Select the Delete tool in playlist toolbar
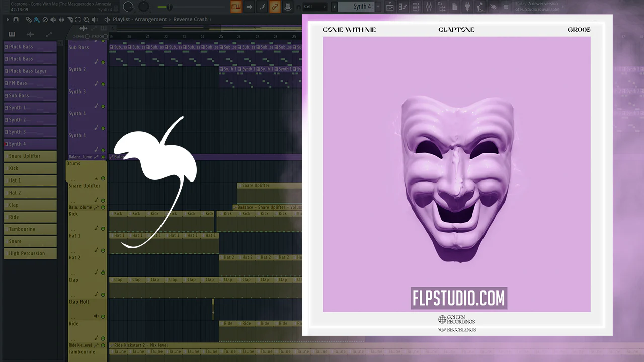Viewport: 644px width, 362px height. (45, 20)
